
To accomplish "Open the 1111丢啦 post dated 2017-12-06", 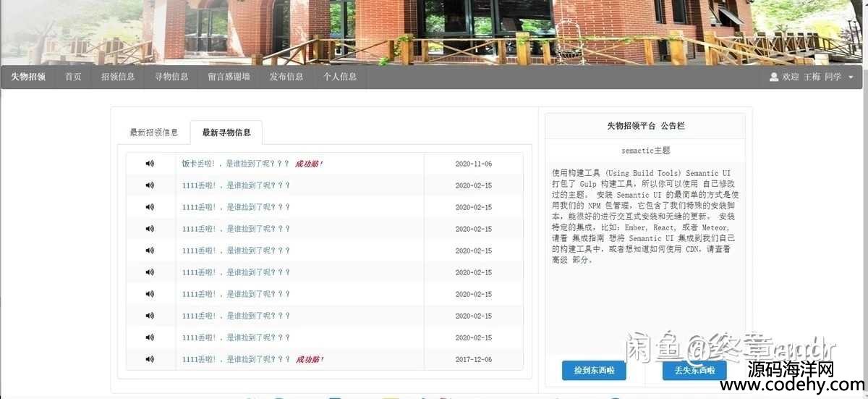I will coord(235,359).
